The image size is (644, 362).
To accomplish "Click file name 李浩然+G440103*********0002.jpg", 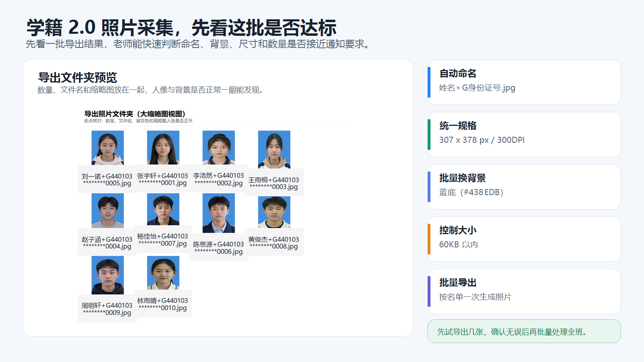I will pos(219,179).
